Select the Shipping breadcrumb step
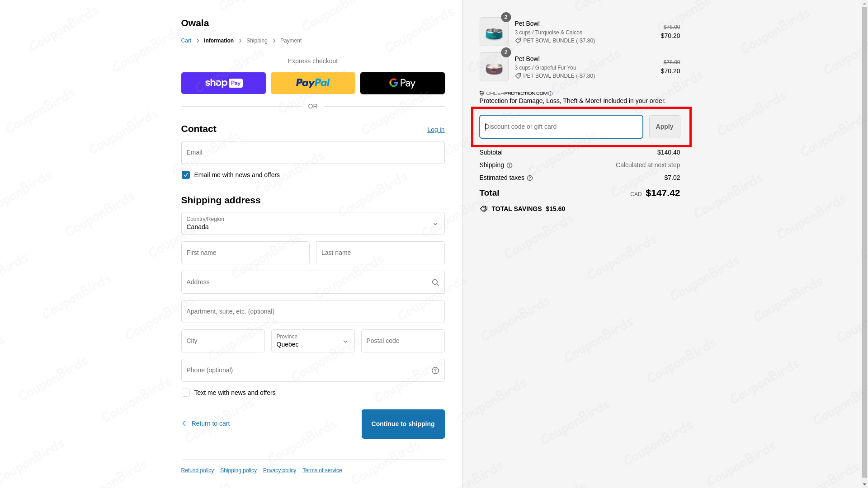The height and width of the screenshot is (488, 868). pyautogui.click(x=257, y=41)
